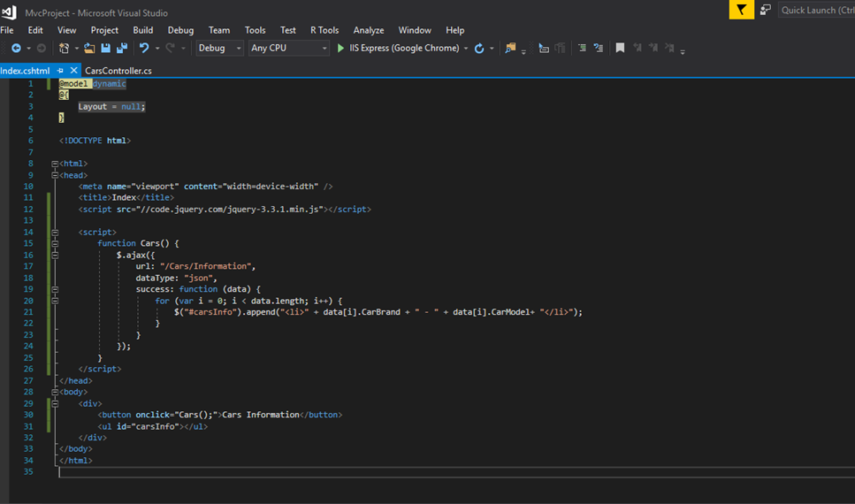
Task: Clear all bookmarks icon
Action: coord(669,48)
